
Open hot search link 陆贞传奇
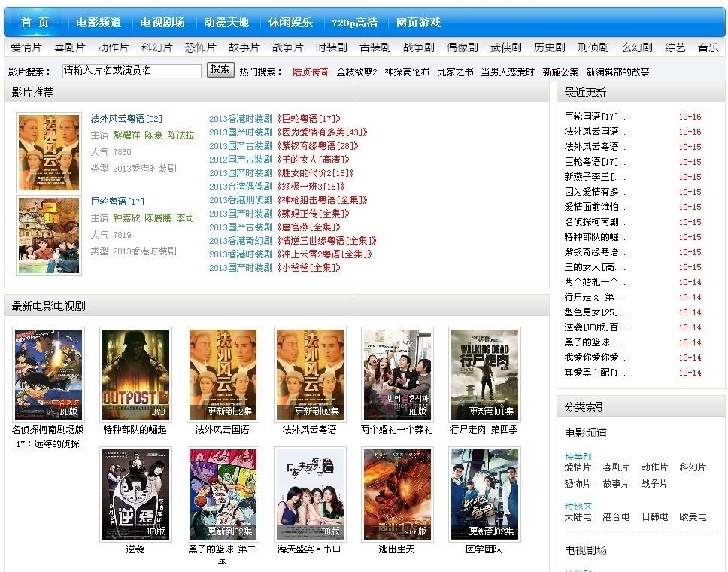310,72
